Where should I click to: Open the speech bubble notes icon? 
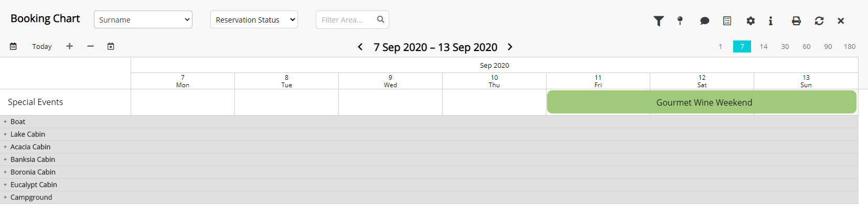point(704,20)
